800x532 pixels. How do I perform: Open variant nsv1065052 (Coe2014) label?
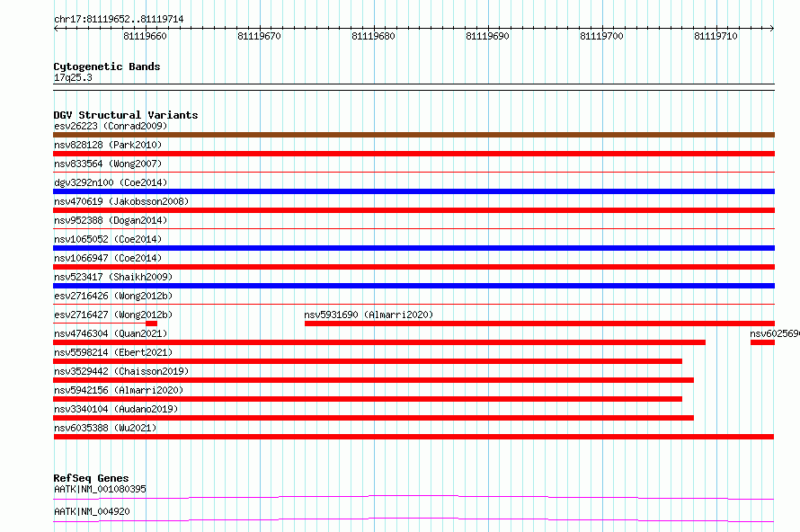(108, 239)
